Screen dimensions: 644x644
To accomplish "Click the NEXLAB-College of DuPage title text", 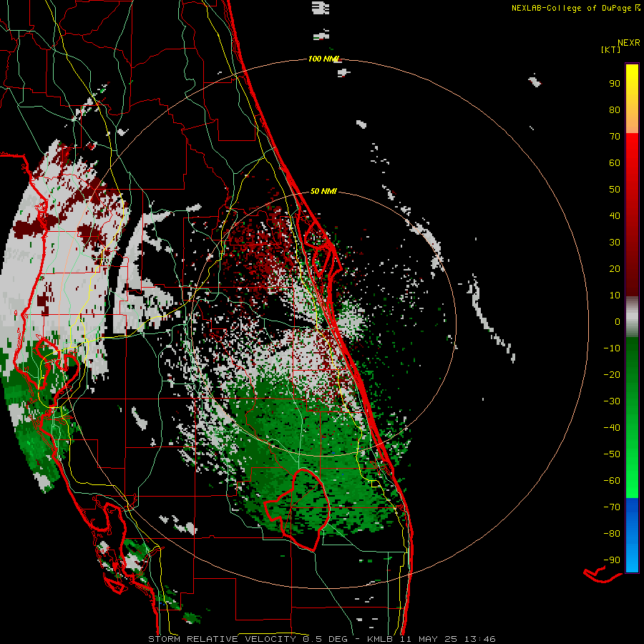I will 571,8.
